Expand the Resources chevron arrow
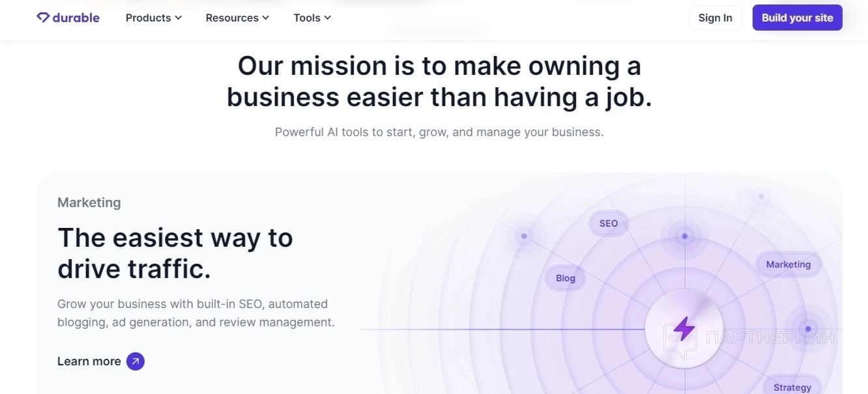 tap(266, 18)
